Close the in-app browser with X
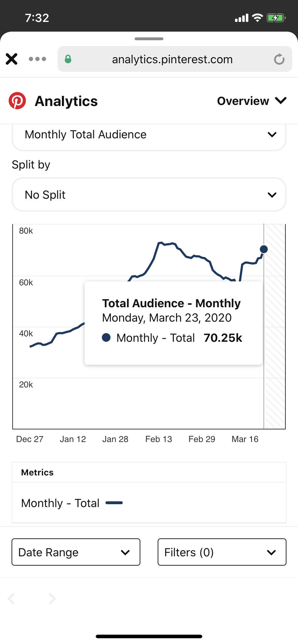This screenshot has width=298, height=644. click(x=12, y=59)
